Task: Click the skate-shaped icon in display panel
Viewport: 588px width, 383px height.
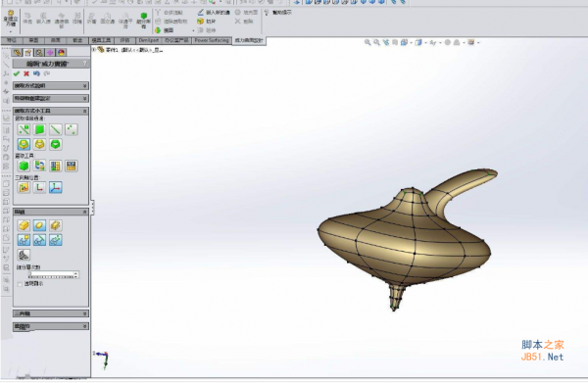Action: coord(24,255)
